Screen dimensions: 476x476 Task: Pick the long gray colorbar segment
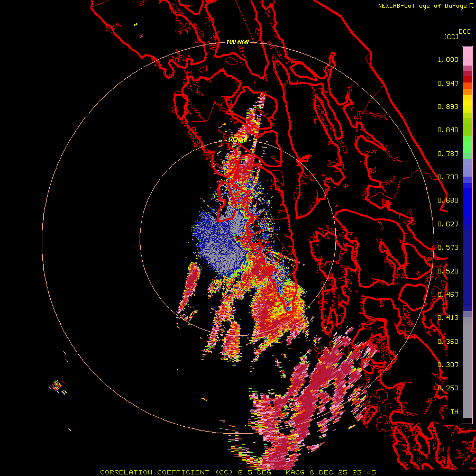point(467,368)
